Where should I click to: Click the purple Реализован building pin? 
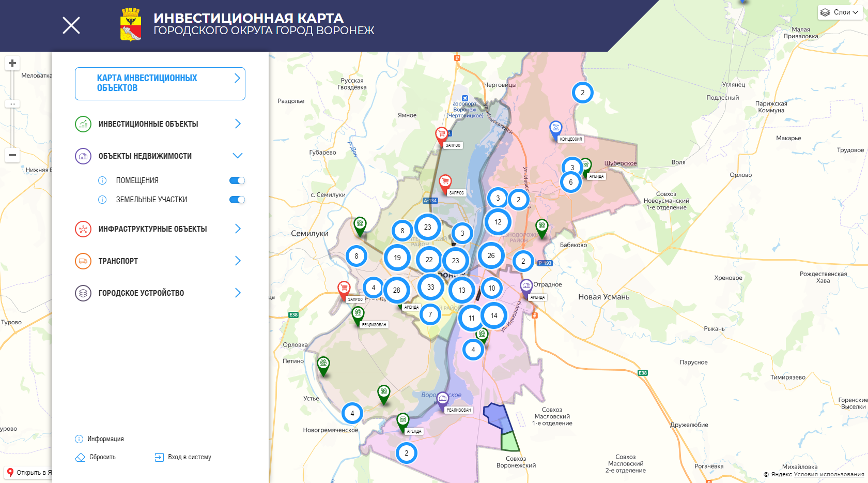[x=443, y=400]
